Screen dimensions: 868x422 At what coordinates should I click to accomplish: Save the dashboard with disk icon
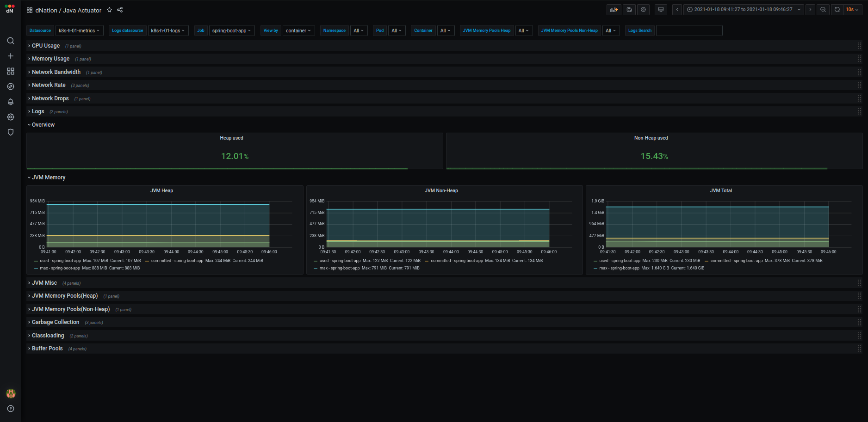click(629, 9)
